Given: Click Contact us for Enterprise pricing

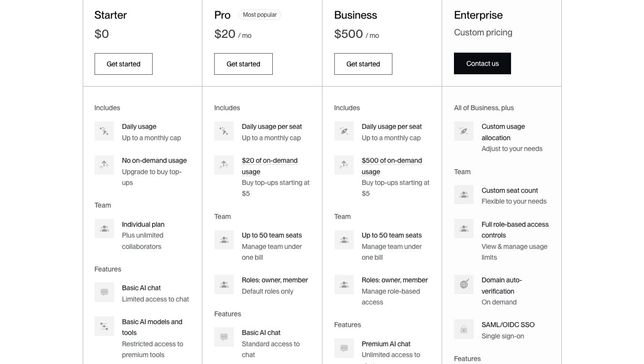Looking at the screenshot, I should click(x=483, y=63).
